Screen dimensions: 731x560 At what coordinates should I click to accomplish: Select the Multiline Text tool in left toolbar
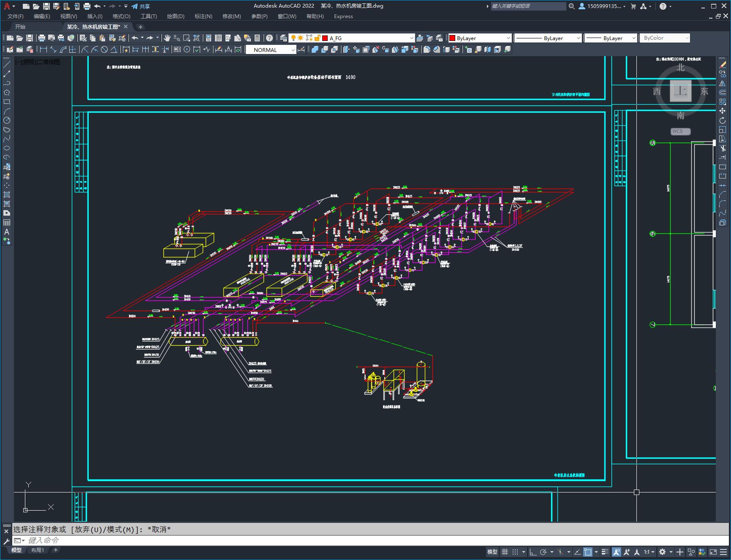(7, 232)
